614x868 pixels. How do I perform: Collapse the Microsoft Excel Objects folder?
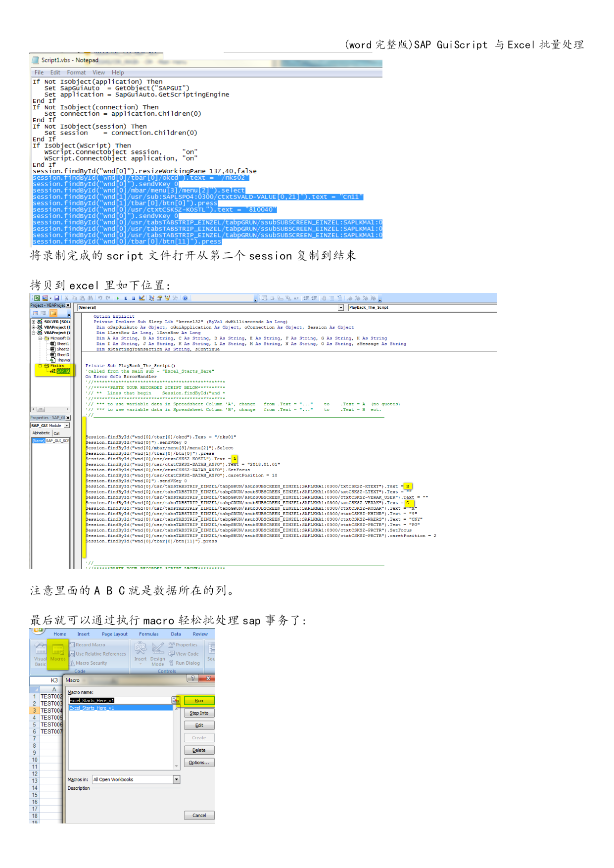(x=40, y=338)
